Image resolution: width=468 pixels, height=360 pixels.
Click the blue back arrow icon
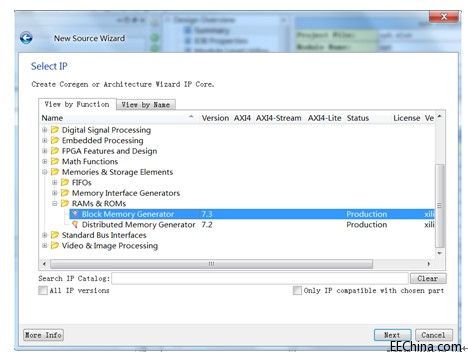[x=26, y=38]
